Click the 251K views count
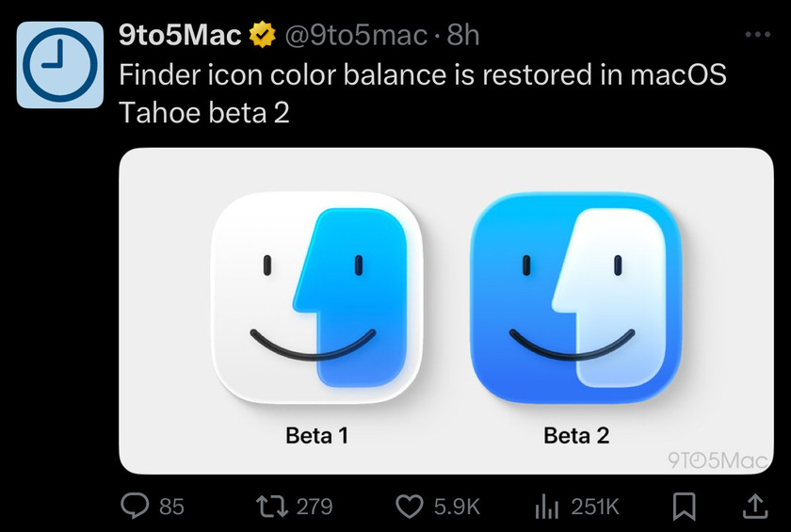 click(x=595, y=507)
